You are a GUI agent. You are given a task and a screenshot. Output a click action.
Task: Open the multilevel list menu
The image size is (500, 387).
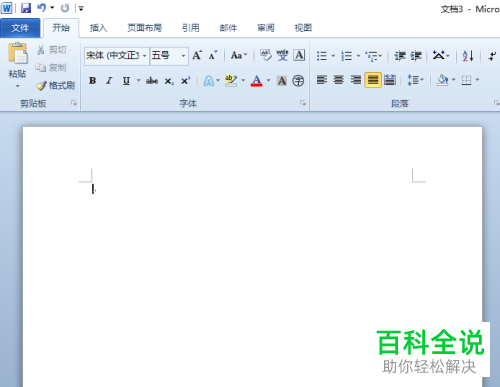tap(373, 56)
